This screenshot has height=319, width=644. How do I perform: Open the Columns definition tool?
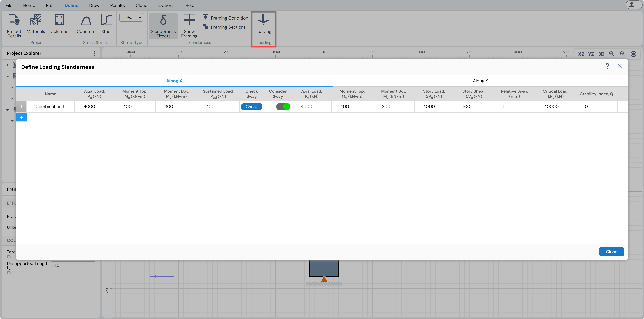pyautogui.click(x=59, y=24)
